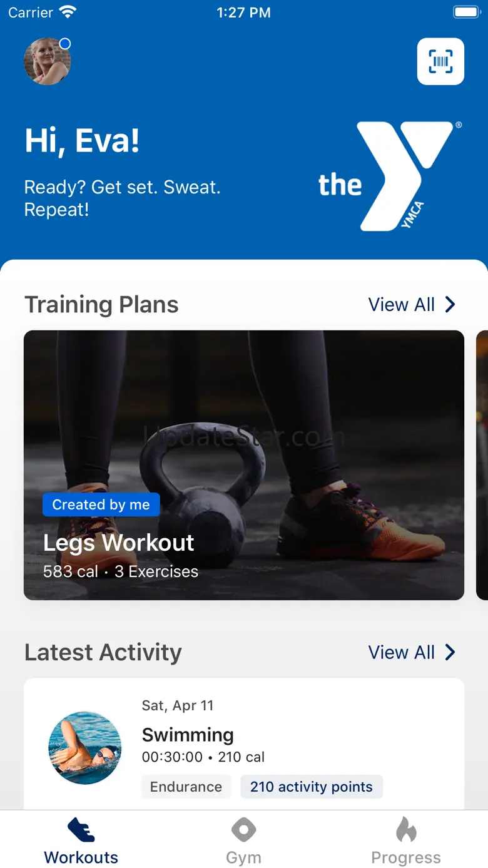Tap the battery indicator in status bar
Image resolution: width=488 pixels, height=868 pixels.
(466, 12)
